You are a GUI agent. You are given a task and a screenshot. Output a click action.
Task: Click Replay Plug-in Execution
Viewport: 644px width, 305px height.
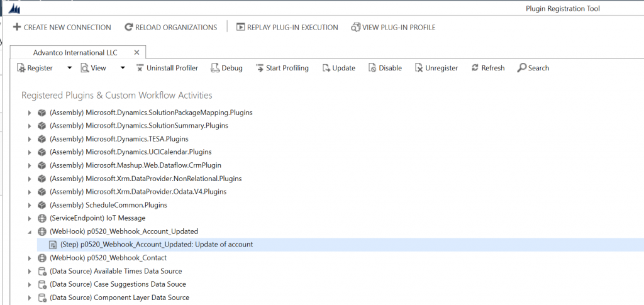click(x=287, y=28)
